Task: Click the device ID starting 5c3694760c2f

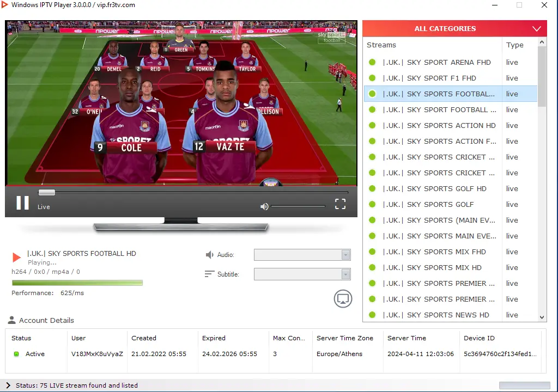Action: click(x=500, y=354)
